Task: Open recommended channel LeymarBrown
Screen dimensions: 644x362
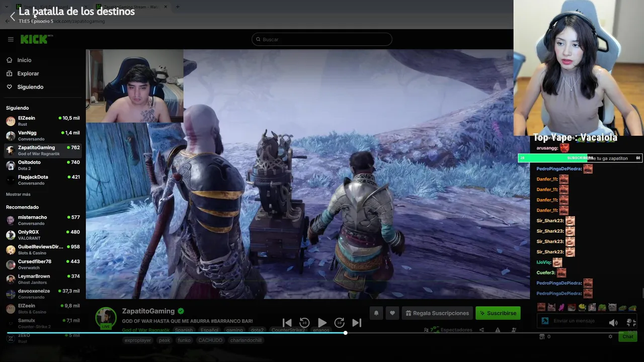Action: coord(43,279)
